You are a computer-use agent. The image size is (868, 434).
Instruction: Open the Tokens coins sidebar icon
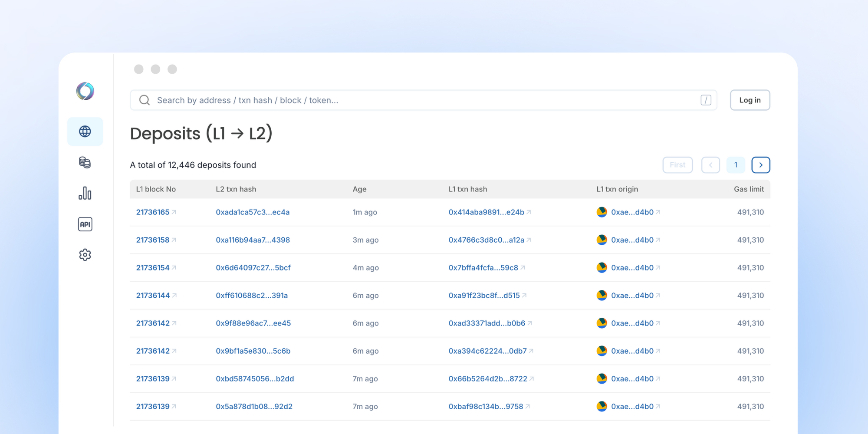pyautogui.click(x=85, y=162)
